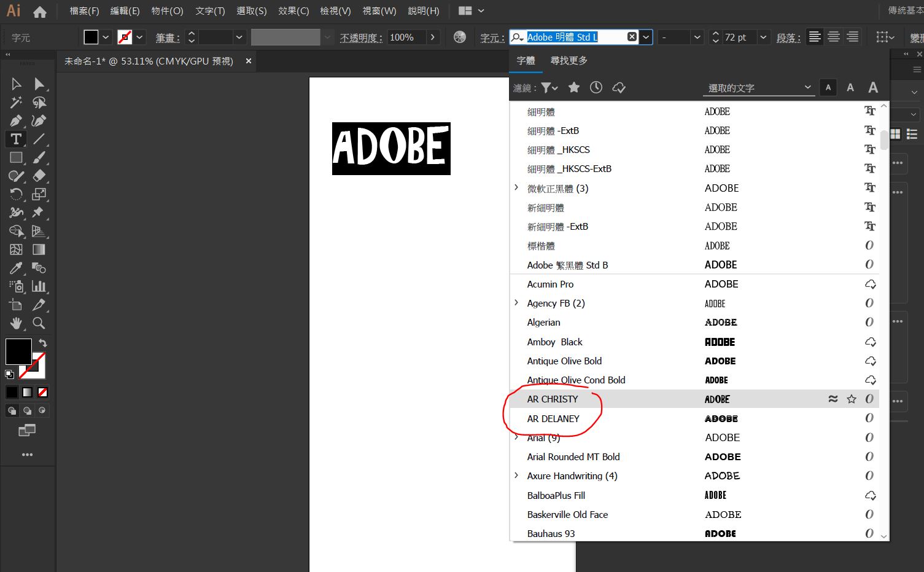Open font family dropdown arrow
Screen dimensions: 924x572
coord(646,37)
